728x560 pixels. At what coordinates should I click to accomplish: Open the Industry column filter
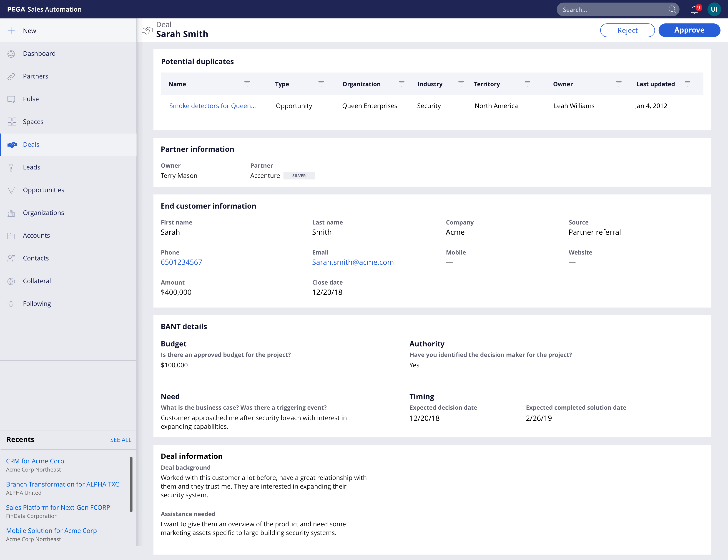461,84
